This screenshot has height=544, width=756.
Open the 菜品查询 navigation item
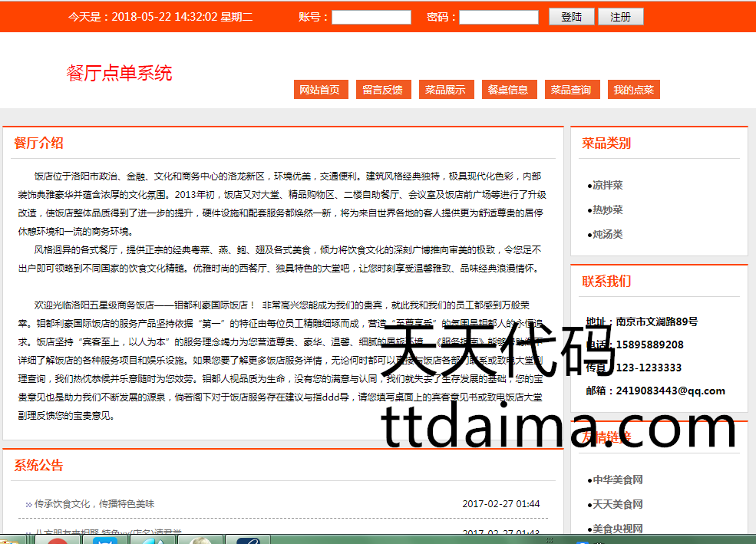570,90
